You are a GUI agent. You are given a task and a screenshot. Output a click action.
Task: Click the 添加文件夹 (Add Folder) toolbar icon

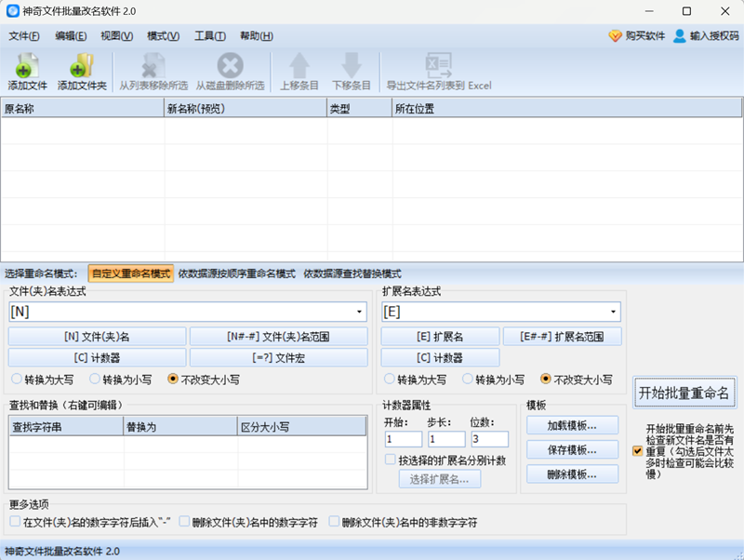point(82,66)
